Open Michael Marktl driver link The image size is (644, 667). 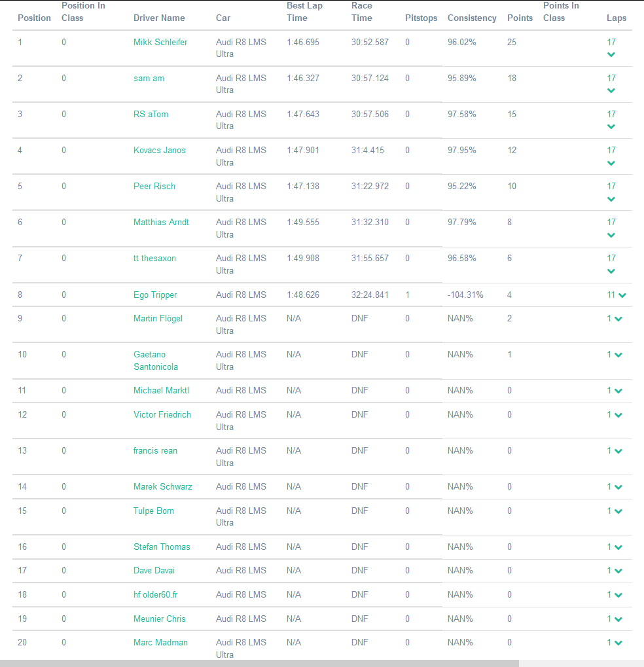160,390
